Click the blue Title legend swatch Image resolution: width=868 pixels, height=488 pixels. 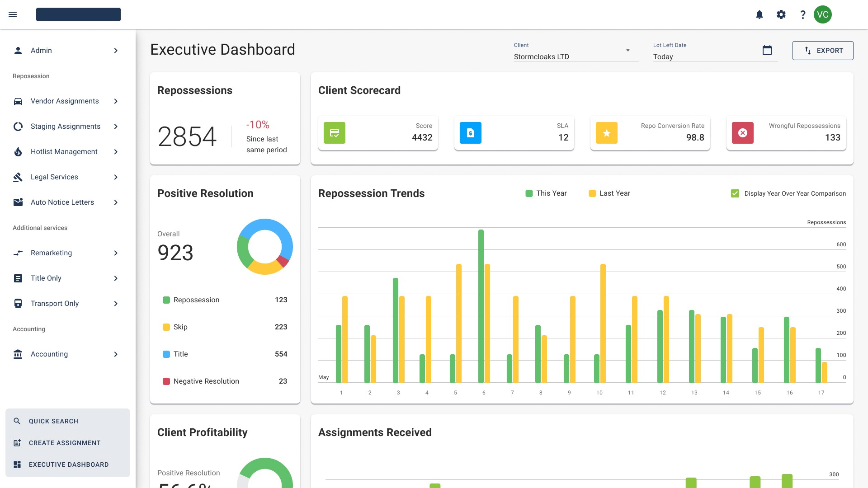coord(166,354)
